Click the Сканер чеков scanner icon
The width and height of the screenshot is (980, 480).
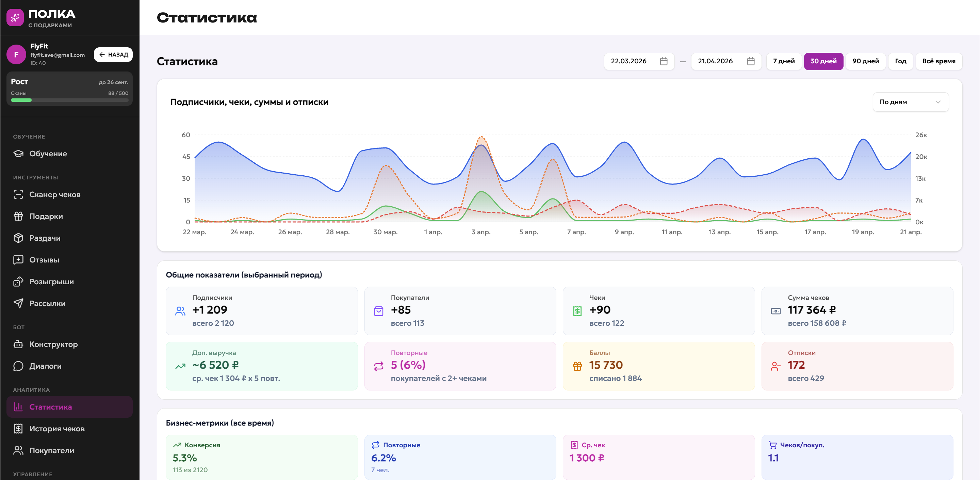point(18,194)
